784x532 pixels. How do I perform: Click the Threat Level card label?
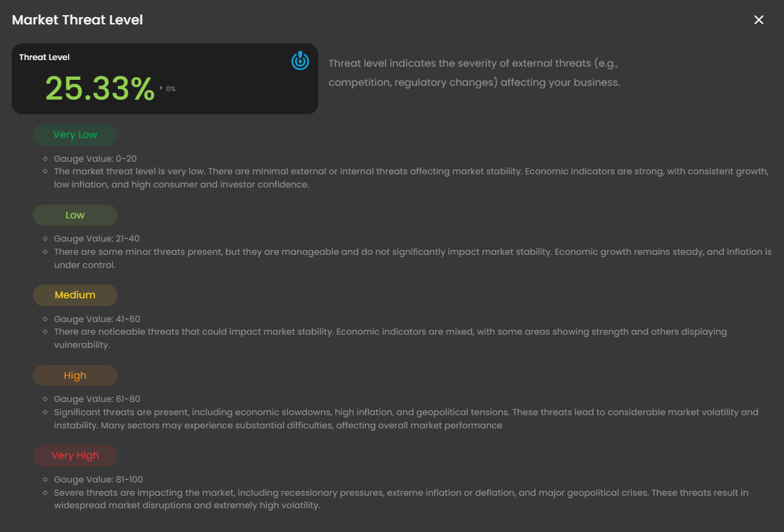(44, 57)
